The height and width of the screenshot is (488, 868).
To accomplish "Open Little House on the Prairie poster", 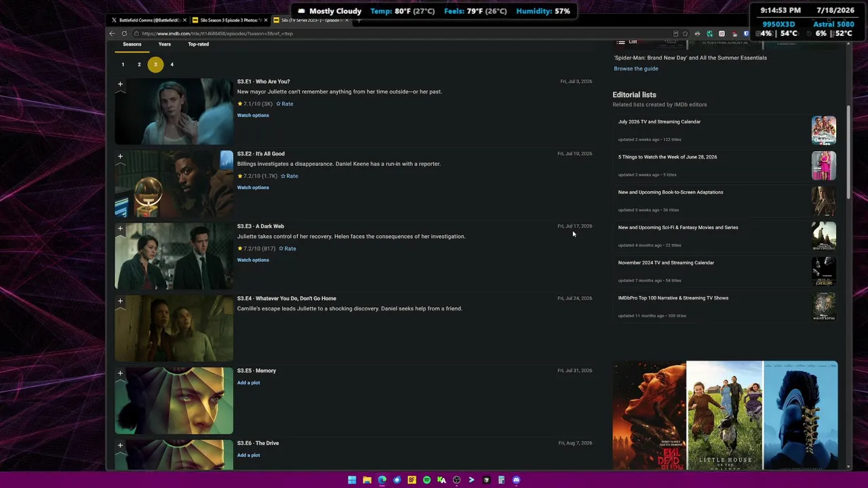I will (725, 415).
